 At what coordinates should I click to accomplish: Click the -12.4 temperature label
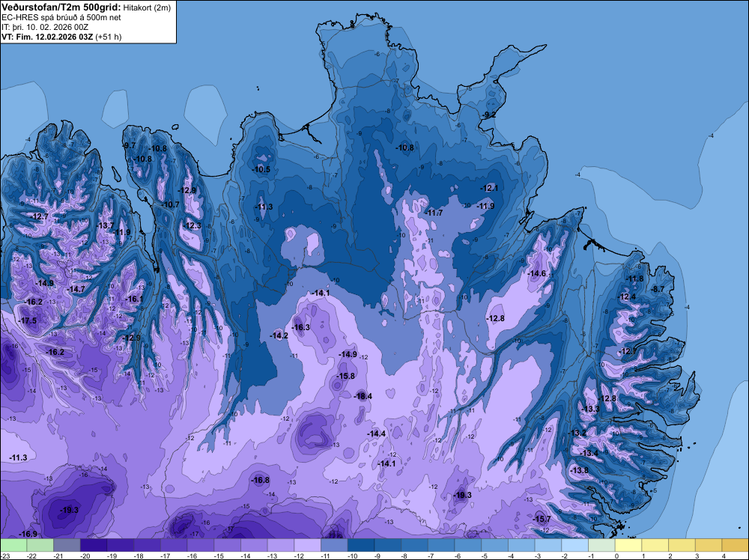click(627, 297)
